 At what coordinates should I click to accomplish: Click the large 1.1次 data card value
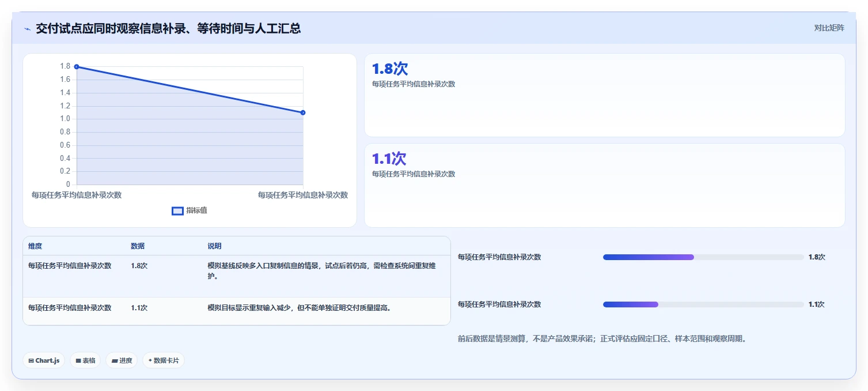389,159
